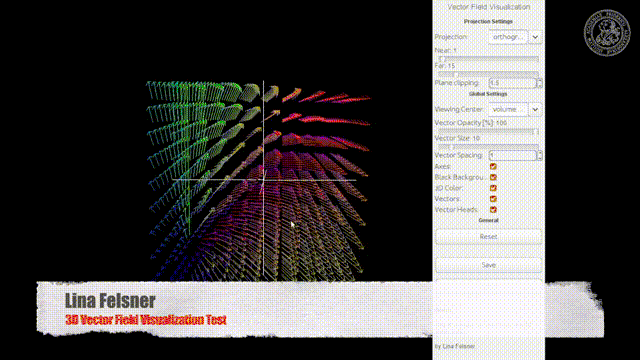Click the Vector Spacing input field
Screen dimensions: 640x360
click(513, 156)
